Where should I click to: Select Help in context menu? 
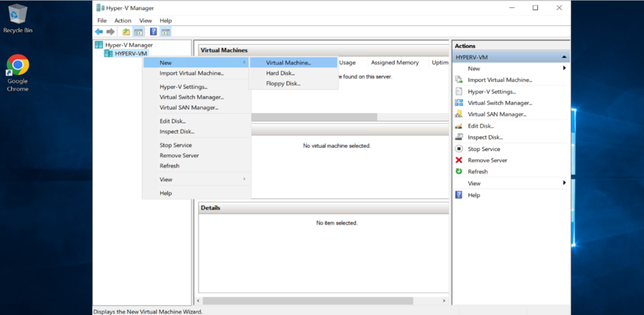pyautogui.click(x=196, y=193)
